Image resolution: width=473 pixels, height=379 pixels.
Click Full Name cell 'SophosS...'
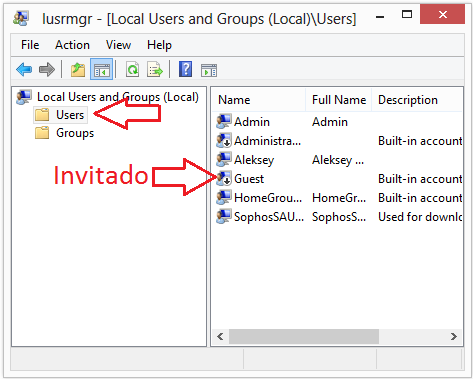339,217
